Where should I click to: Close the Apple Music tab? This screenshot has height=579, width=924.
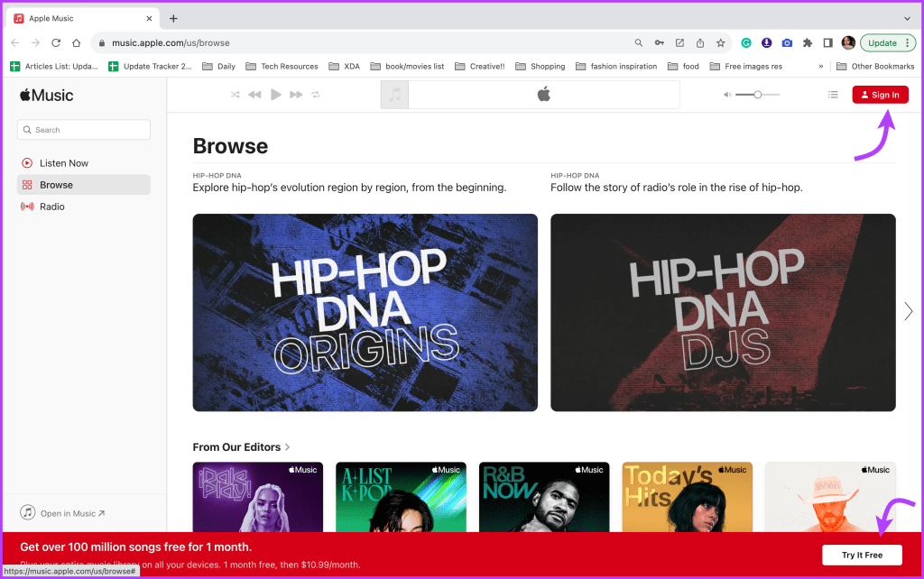(149, 18)
